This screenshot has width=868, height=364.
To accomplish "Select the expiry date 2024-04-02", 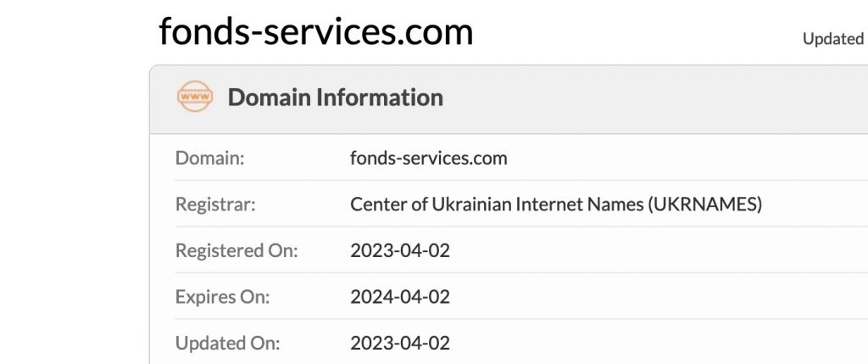I will coord(399,297).
